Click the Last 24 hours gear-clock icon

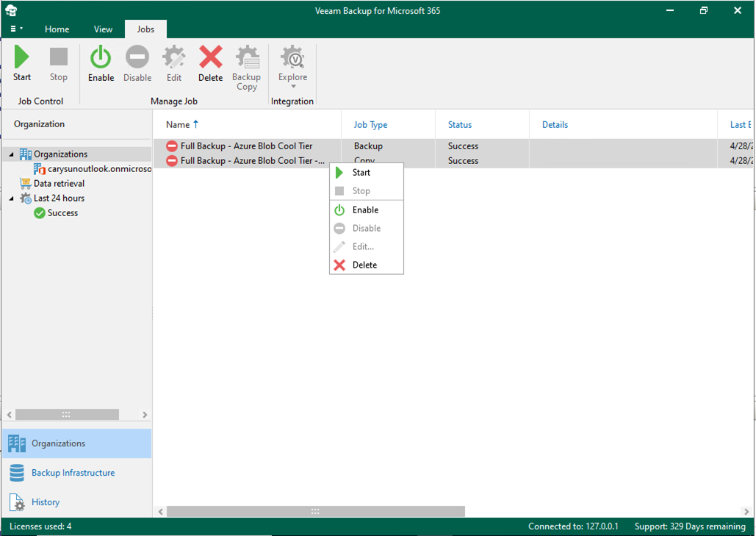click(x=26, y=199)
